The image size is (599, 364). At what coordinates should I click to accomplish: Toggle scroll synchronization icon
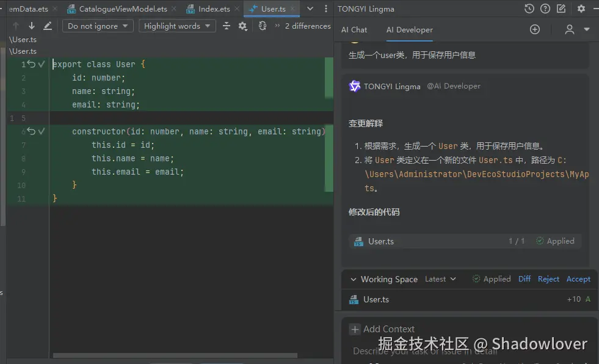tap(263, 26)
